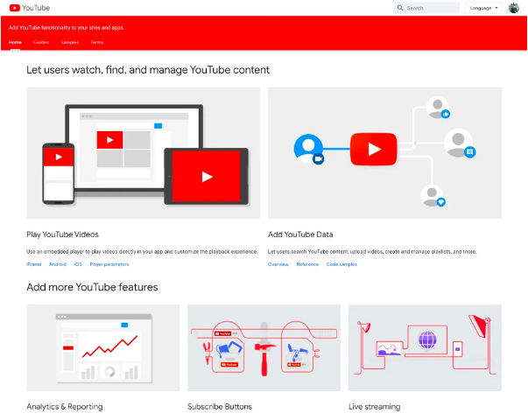The image size is (528, 420).
Task: Open the Analytics & Reporting chart thumbnail
Action: [102, 347]
